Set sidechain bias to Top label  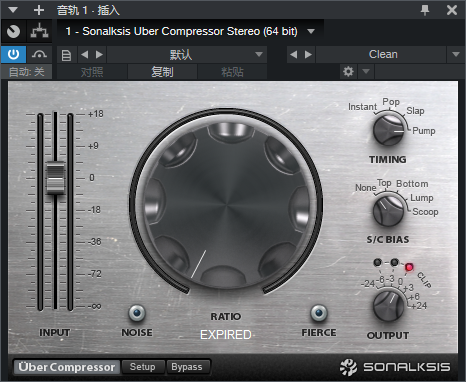[384, 183]
